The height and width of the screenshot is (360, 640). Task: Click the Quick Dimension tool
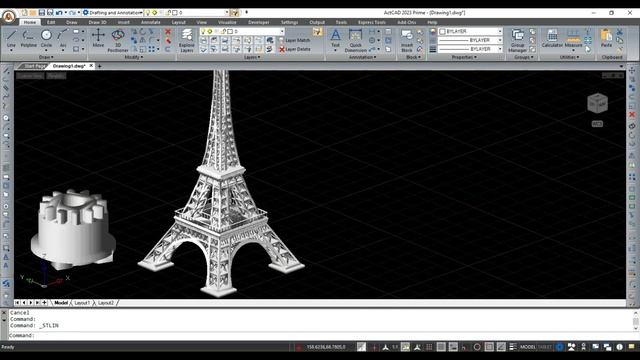coord(356,40)
